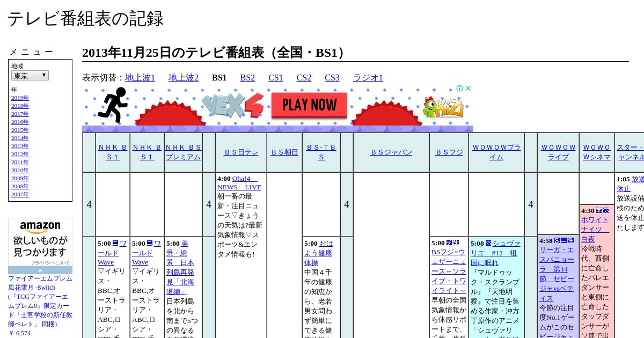644x338 pixels.
Task: Switch to 地上波2 listing
Action: coord(184,78)
